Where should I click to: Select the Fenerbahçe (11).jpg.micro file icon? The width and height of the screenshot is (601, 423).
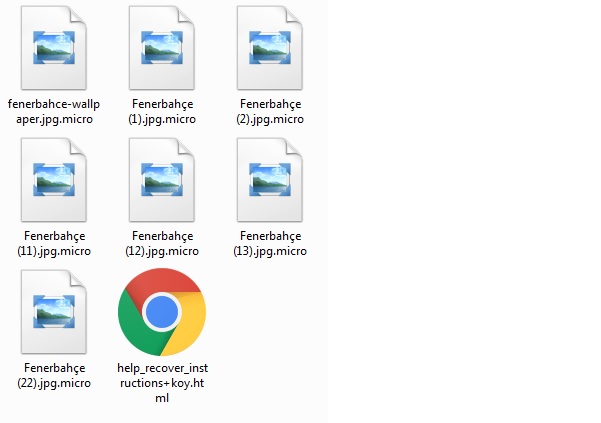coord(54,180)
